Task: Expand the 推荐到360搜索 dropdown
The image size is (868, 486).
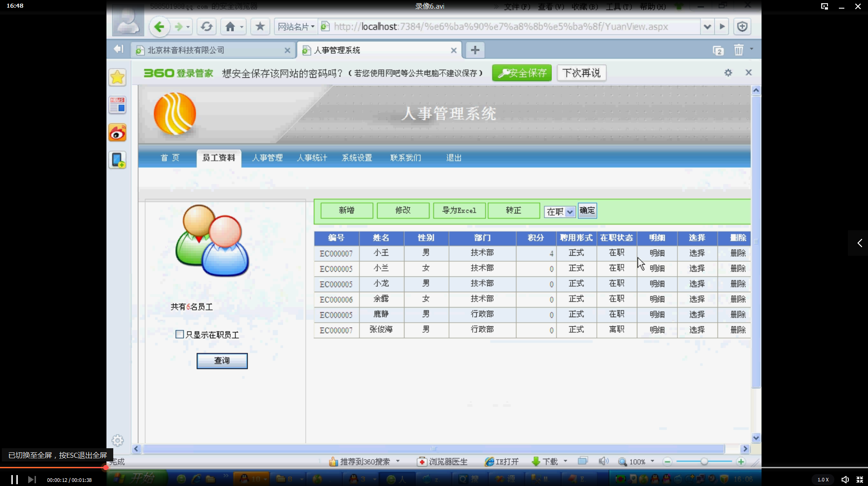Action: tap(398, 461)
